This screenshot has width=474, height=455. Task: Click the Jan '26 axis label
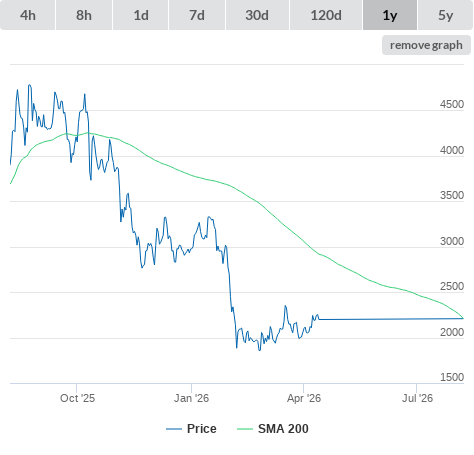click(191, 398)
